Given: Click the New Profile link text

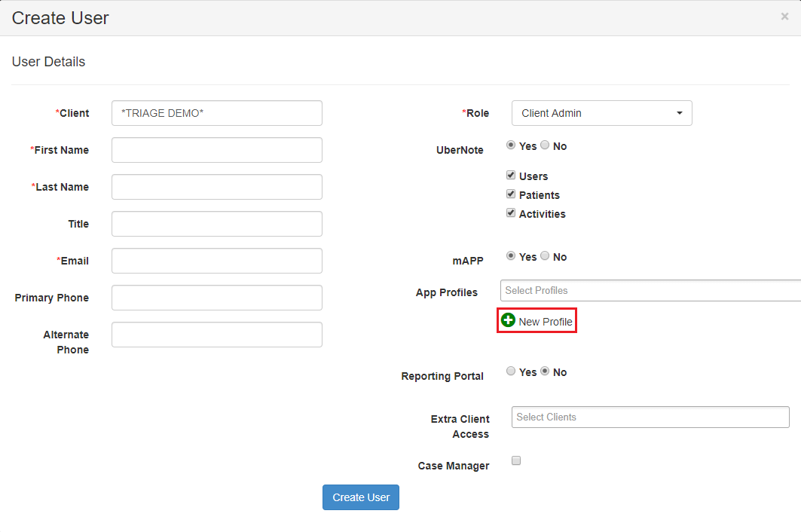Looking at the screenshot, I should (545, 322).
